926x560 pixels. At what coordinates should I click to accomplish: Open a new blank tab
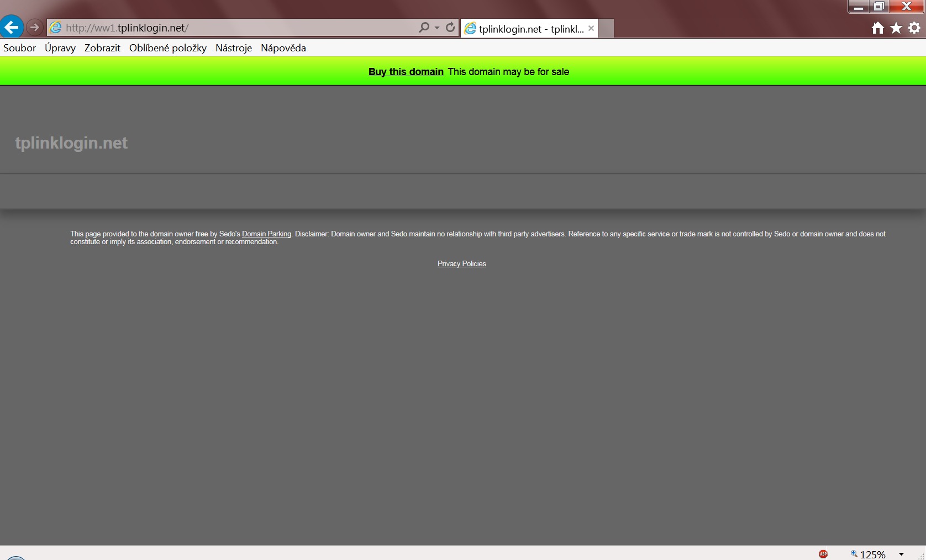coord(606,29)
